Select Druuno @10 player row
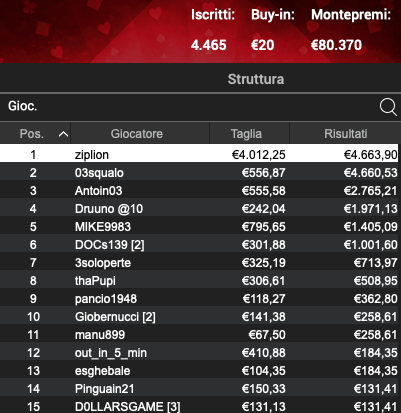 tap(200, 209)
